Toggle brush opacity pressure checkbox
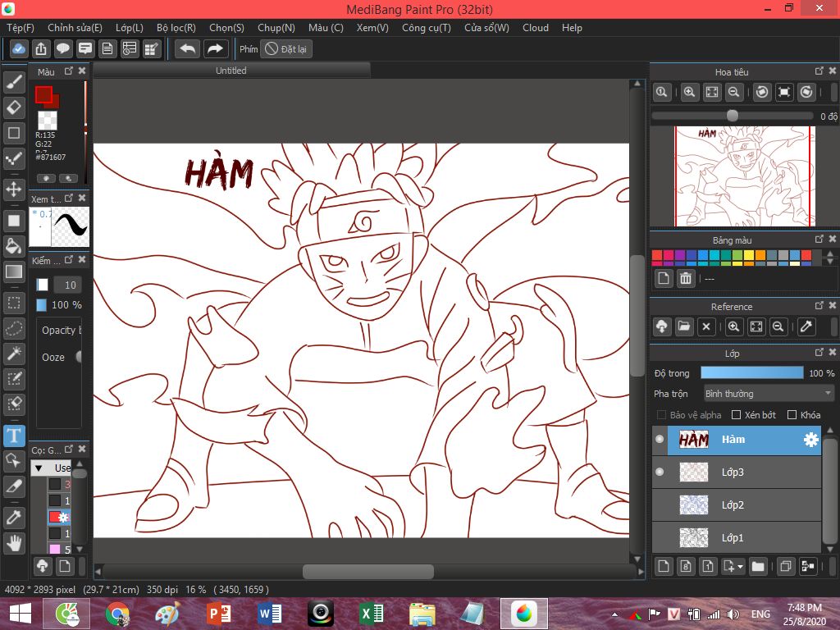Image resolution: width=840 pixels, height=630 pixels. [x=41, y=305]
